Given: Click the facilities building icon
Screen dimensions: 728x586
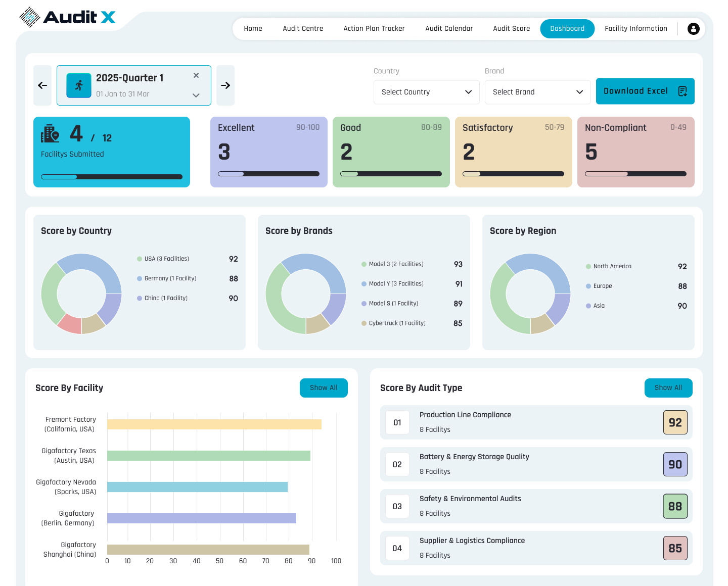Looking at the screenshot, I should (50, 133).
